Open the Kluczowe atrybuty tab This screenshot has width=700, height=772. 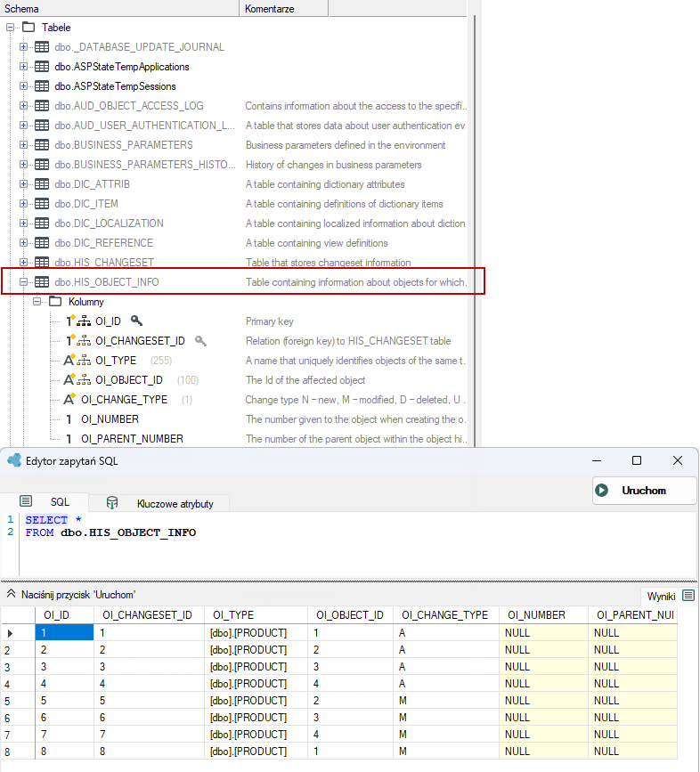pyautogui.click(x=159, y=504)
